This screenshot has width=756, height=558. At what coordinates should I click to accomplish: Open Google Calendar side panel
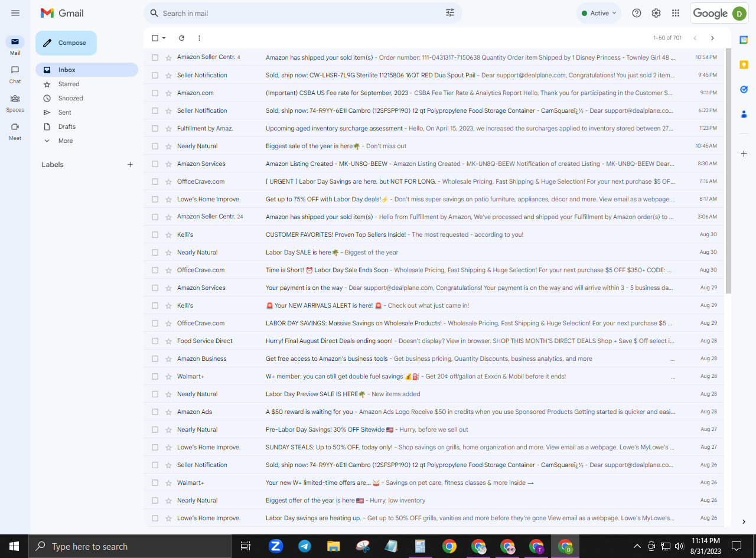[744, 40]
